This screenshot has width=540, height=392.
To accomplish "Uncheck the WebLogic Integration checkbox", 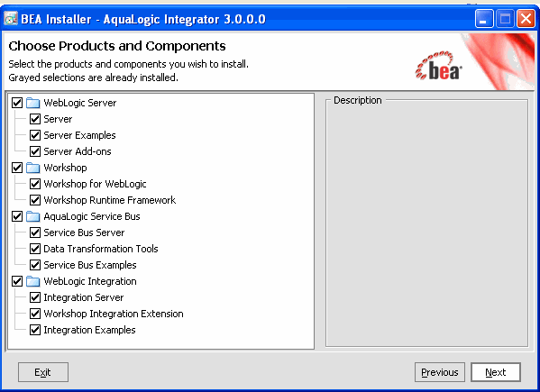I will pyautogui.click(x=17, y=281).
